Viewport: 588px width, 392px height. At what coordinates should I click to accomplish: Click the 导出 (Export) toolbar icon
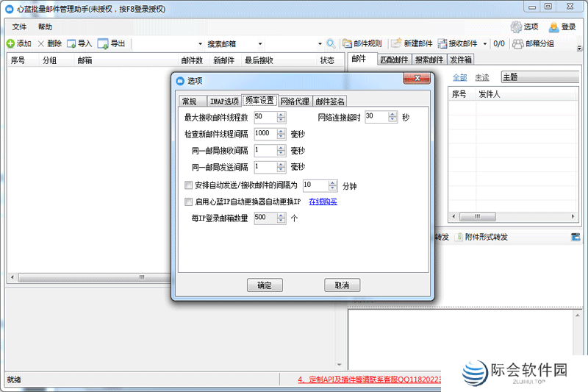[x=104, y=43]
